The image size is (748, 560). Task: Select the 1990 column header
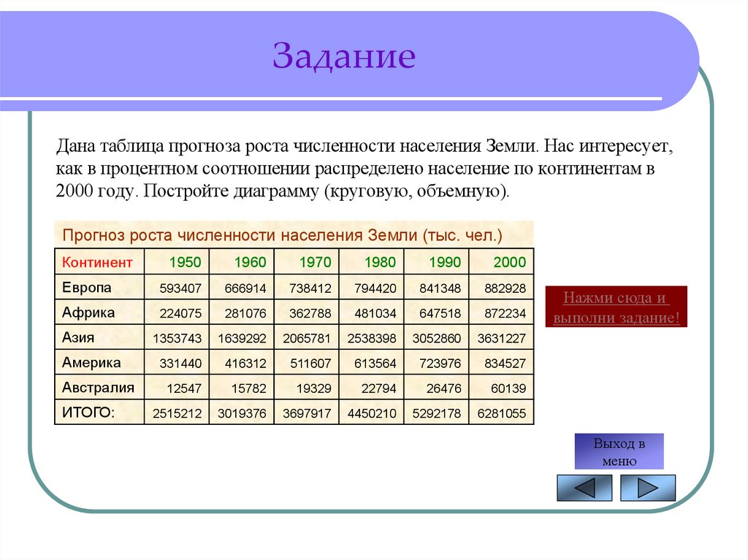point(436,261)
